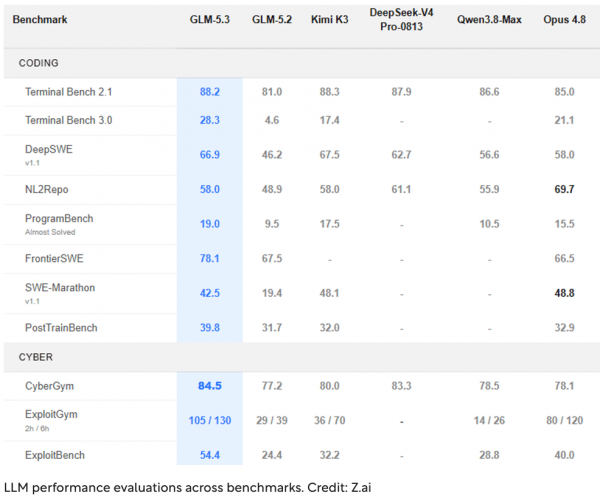Click the 83.3 DeepSeek CyberGym score
The height and width of the screenshot is (504, 600).
pos(401,386)
